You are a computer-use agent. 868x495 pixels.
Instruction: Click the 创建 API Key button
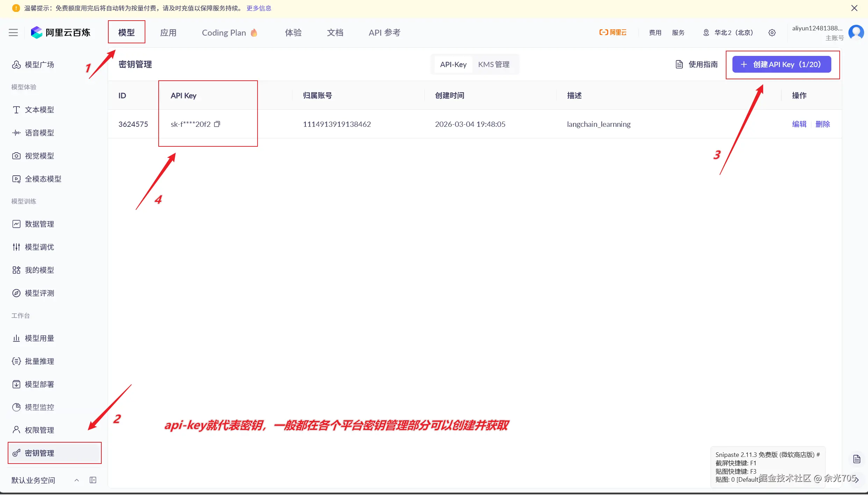click(781, 64)
